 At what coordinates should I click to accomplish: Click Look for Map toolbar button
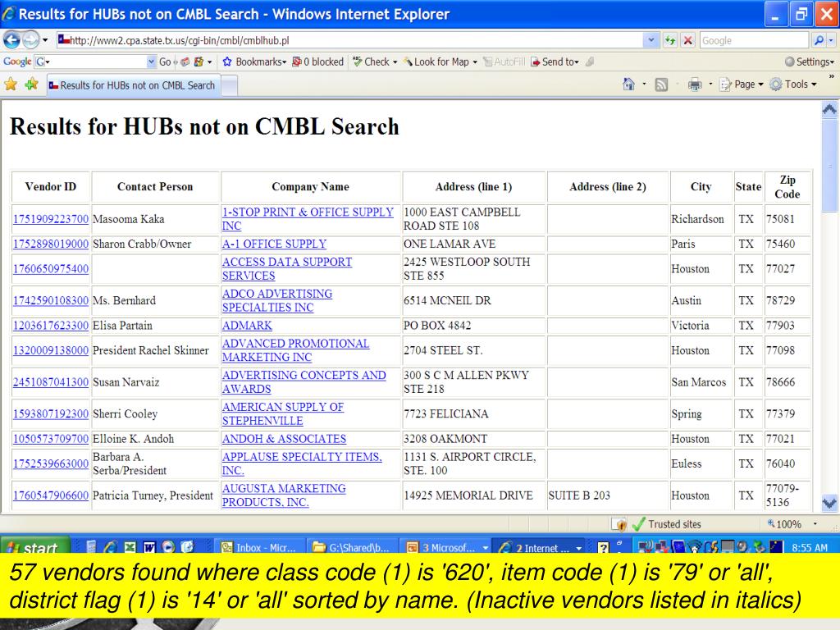440,62
